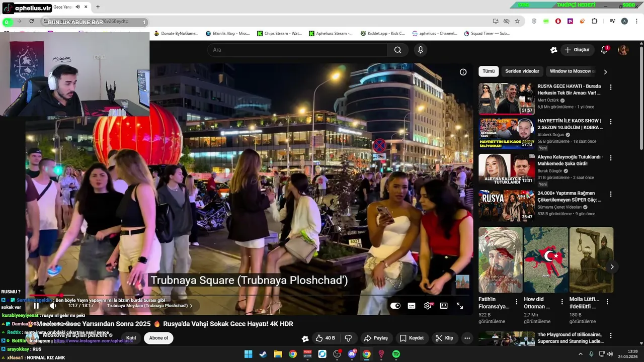Image resolution: width=644 pixels, height=362 pixels.
Task: Like the video (40 B)
Action: pos(325,338)
